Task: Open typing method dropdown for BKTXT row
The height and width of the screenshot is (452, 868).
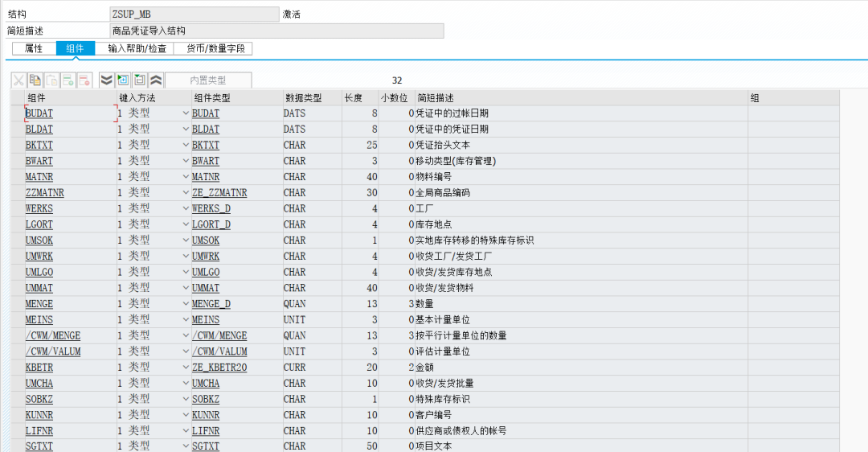Action: [x=186, y=145]
